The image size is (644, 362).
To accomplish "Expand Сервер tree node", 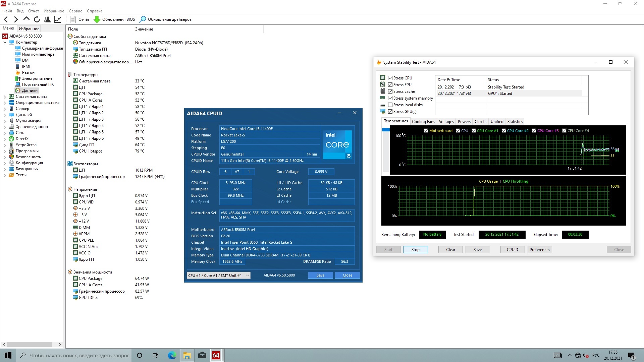I will (x=5, y=109).
